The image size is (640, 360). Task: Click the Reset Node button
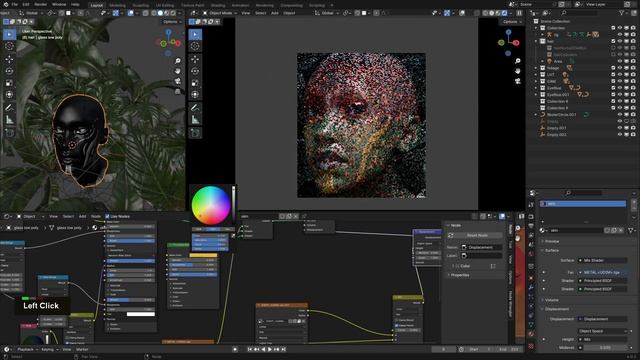[477, 236]
